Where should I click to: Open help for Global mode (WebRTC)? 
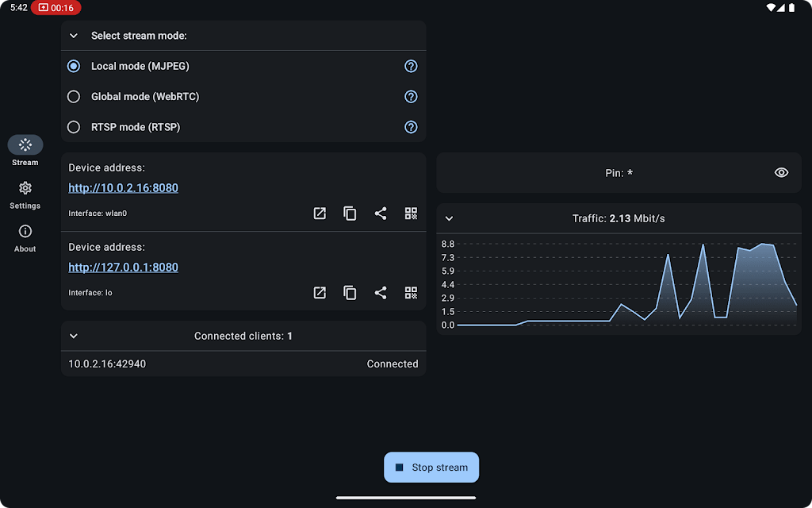(411, 97)
